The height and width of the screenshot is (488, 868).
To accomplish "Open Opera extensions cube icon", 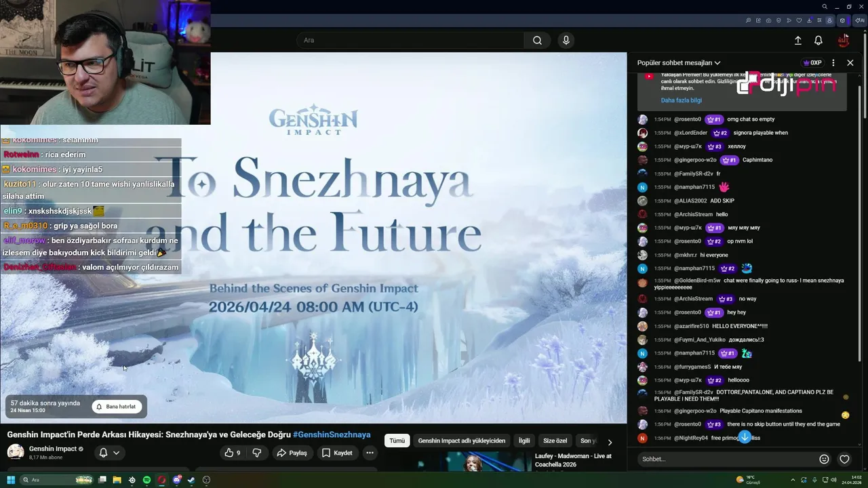I will pos(842,20).
